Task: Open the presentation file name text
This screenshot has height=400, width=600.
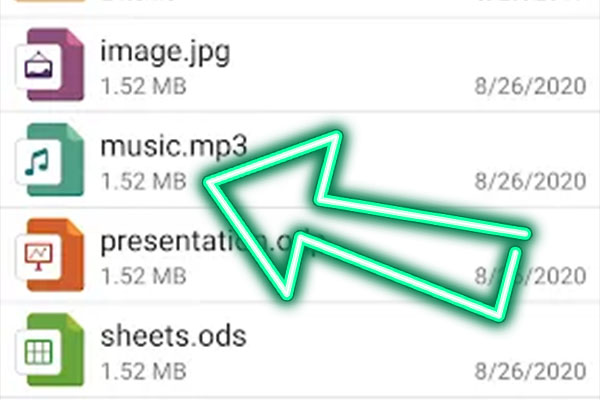Action: [x=212, y=243]
